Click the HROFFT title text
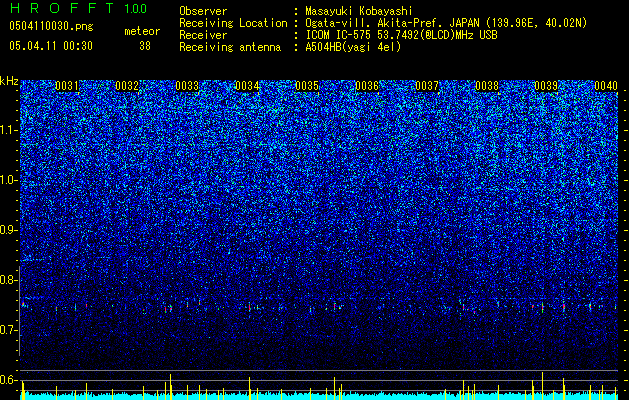This screenshot has height=400, width=629. pyautogui.click(x=64, y=8)
